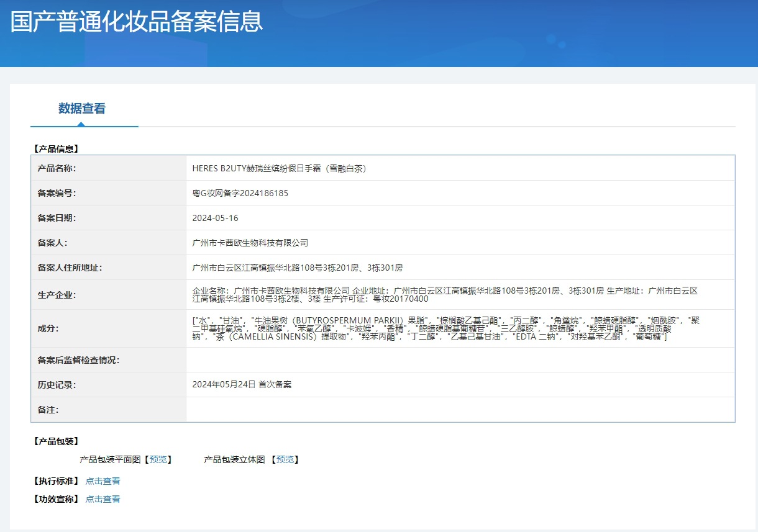758x532 pixels.
Task: Click the 备案人 row label
Action: [52, 243]
